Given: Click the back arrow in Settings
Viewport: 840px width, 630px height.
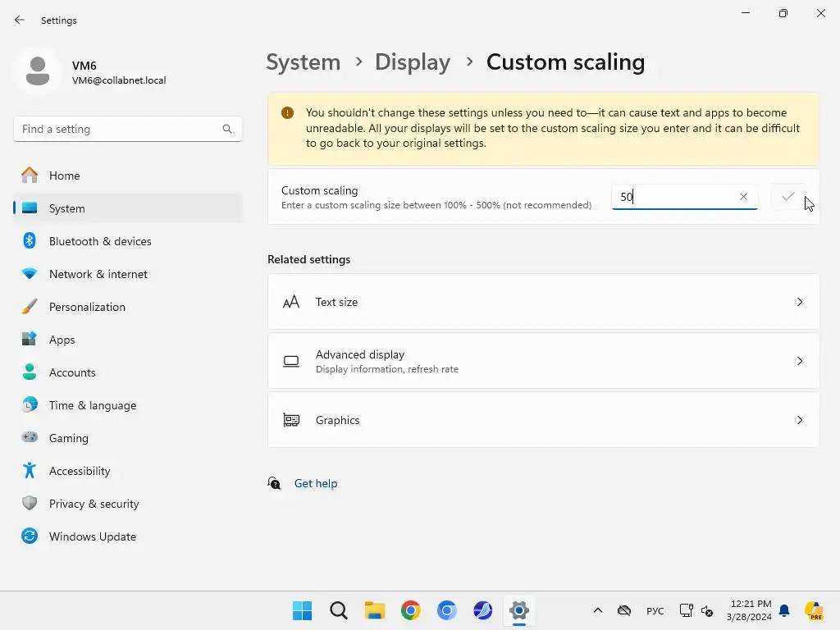Looking at the screenshot, I should (20, 20).
